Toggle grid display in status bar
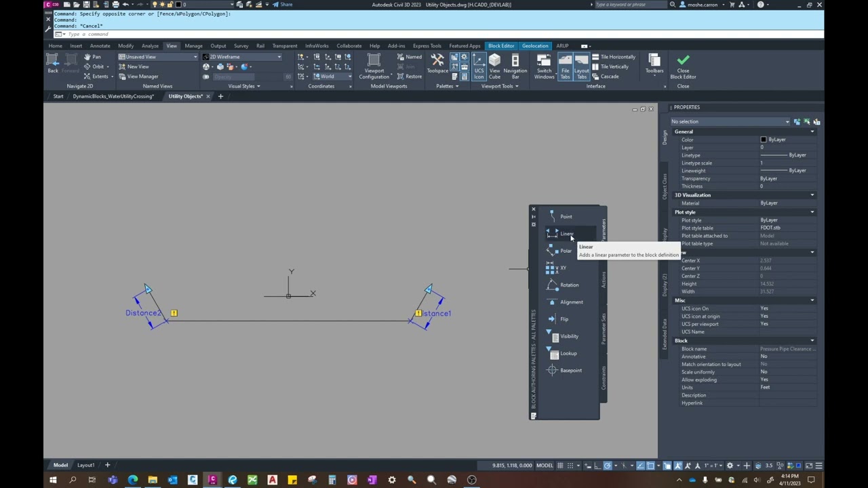 [561, 466]
